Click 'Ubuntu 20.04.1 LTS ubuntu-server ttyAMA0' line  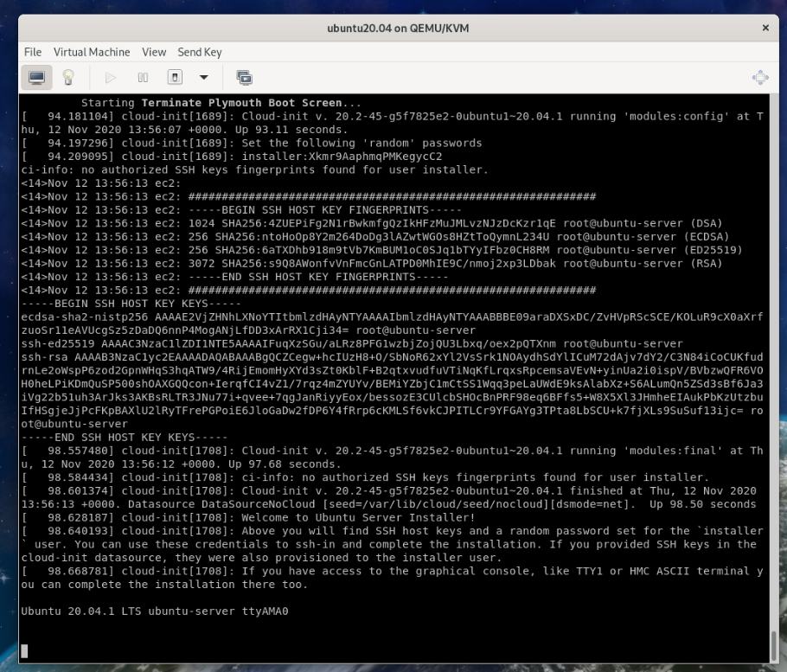coord(155,611)
